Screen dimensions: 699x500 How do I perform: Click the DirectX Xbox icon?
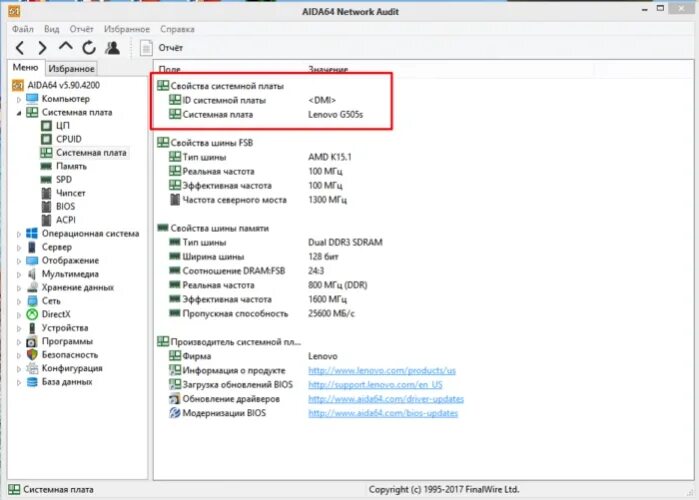[32, 314]
